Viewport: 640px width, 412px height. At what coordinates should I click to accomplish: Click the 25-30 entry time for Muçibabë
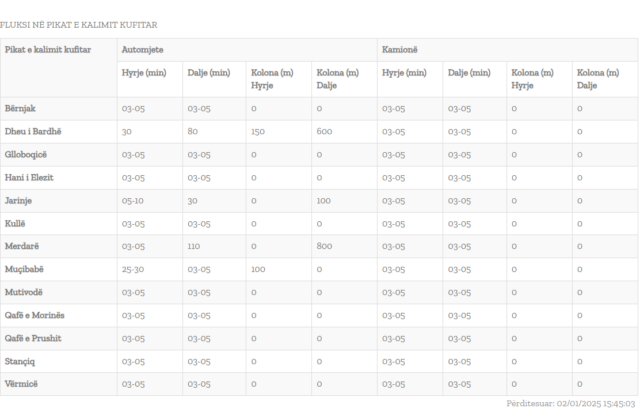coord(133,269)
